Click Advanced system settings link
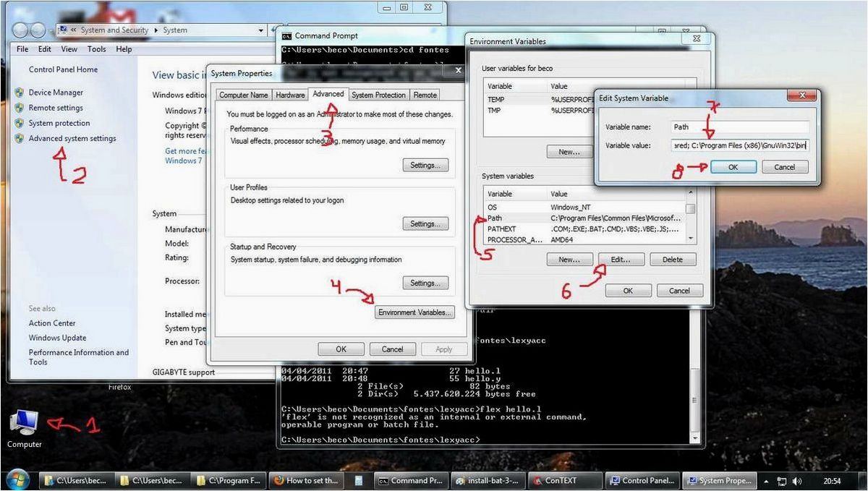Screen dimensions: 868x491 [72, 138]
